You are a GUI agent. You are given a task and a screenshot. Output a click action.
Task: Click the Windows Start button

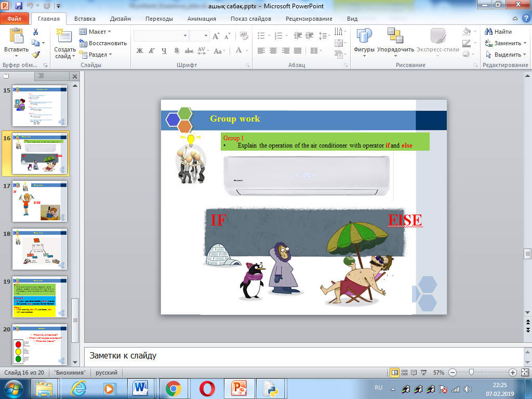(13, 389)
